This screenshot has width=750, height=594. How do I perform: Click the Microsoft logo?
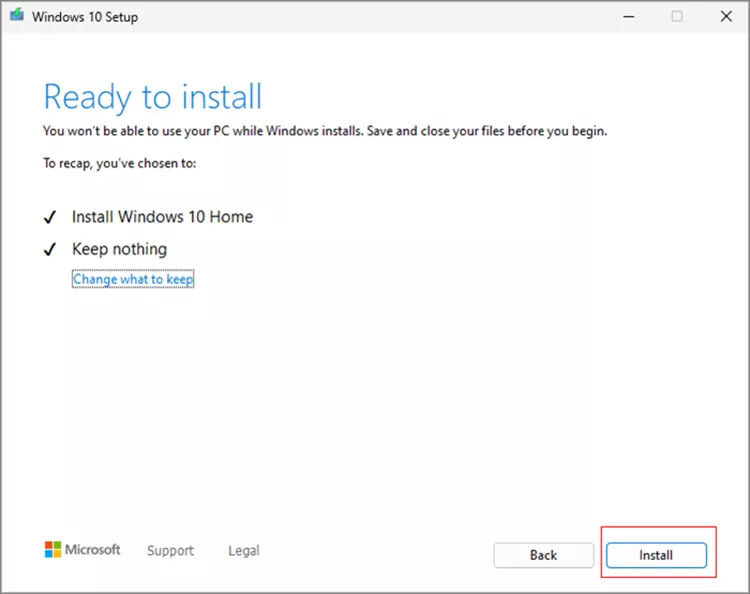click(x=82, y=550)
